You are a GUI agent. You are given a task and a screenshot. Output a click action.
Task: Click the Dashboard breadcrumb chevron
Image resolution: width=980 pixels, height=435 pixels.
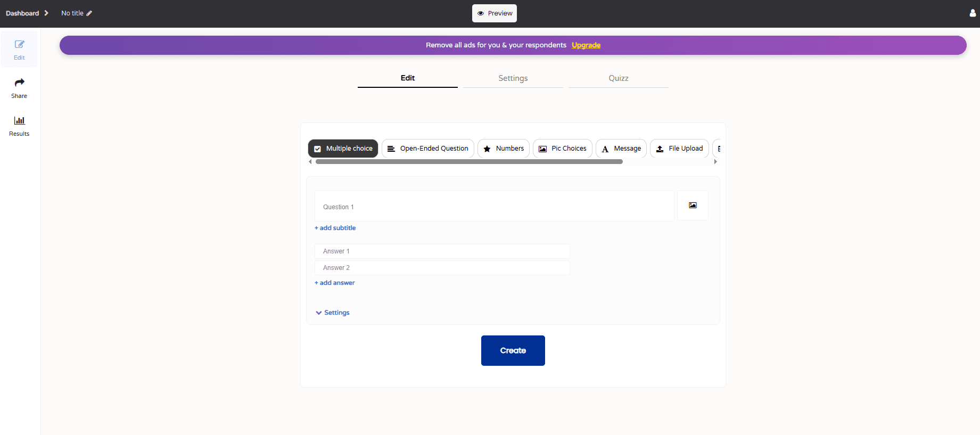tap(46, 13)
